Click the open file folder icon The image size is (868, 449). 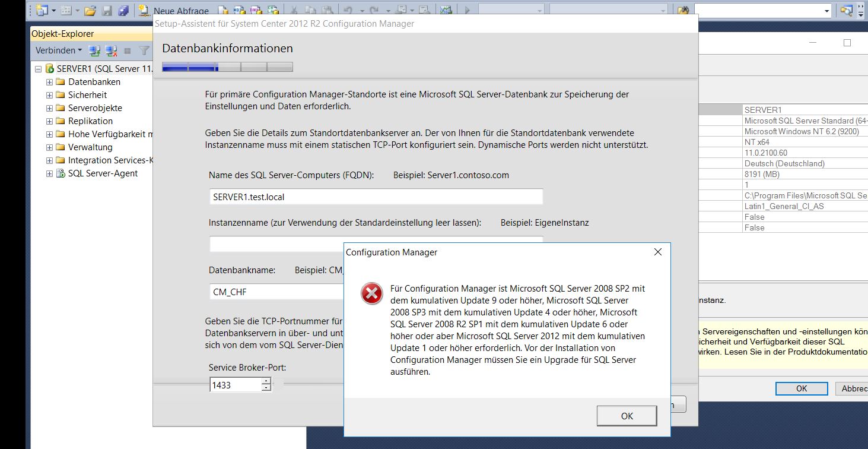coord(90,10)
